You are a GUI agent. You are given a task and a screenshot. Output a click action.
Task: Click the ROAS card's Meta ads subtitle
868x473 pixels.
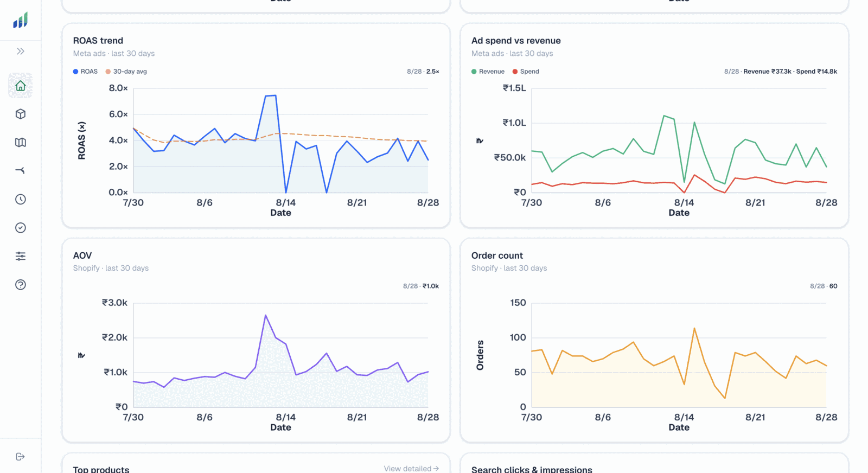[114, 54]
